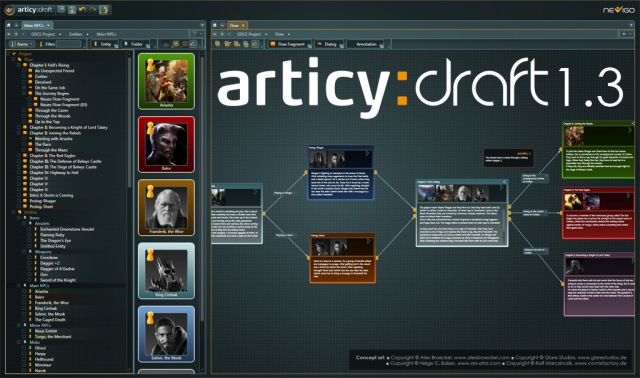Collapse The Journey Begins tree node
The image size is (640, 378).
pos(24,93)
